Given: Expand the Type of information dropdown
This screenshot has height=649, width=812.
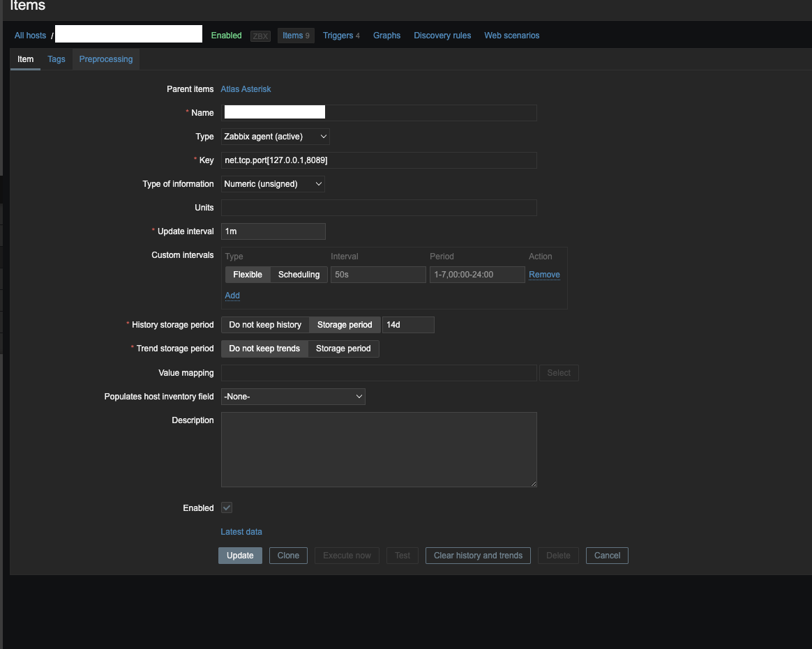Looking at the screenshot, I should coord(273,184).
